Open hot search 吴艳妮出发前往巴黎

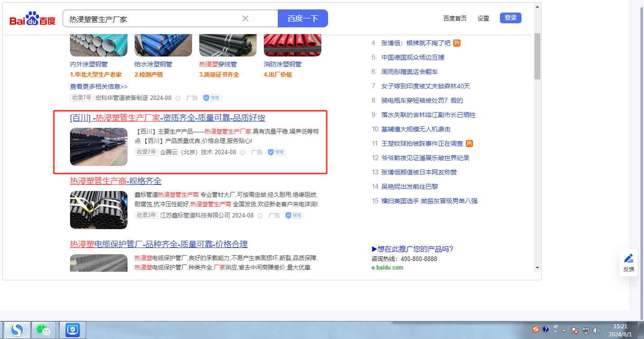[409, 187]
